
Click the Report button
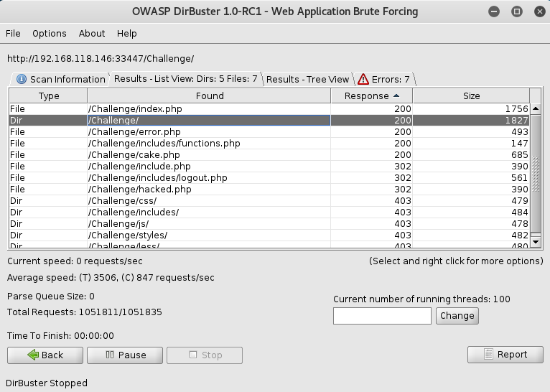[x=505, y=355]
